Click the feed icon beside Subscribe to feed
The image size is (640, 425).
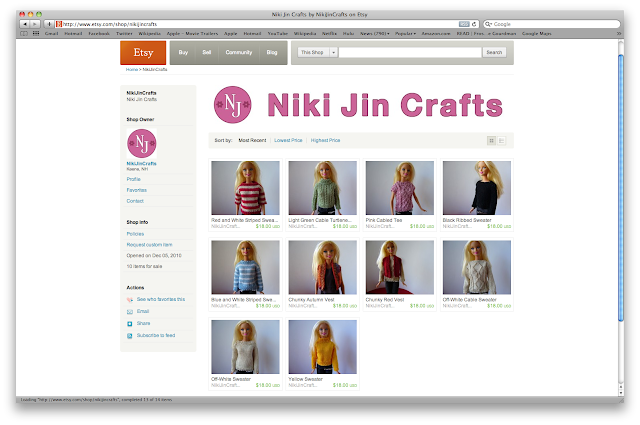[130, 336]
